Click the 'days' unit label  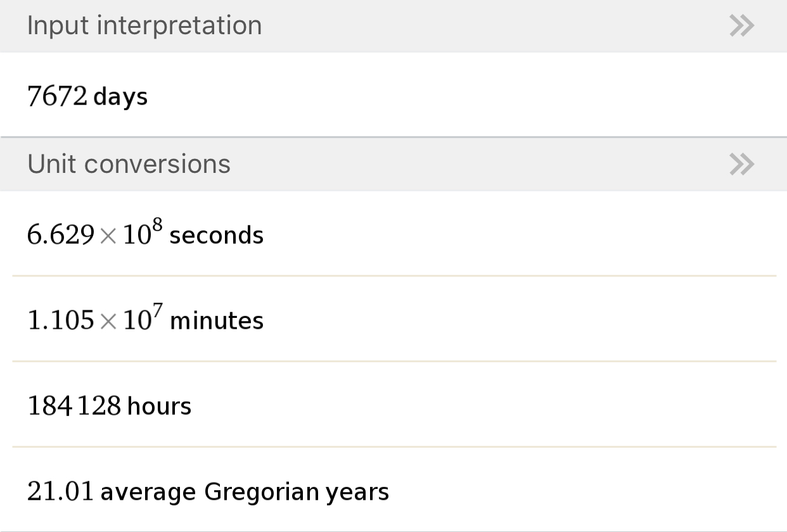[120, 98]
